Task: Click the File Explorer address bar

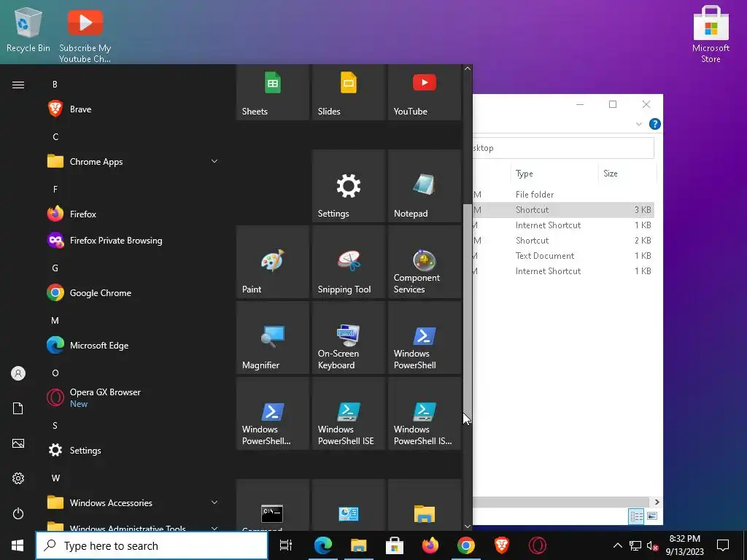Action: click(x=563, y=148)
